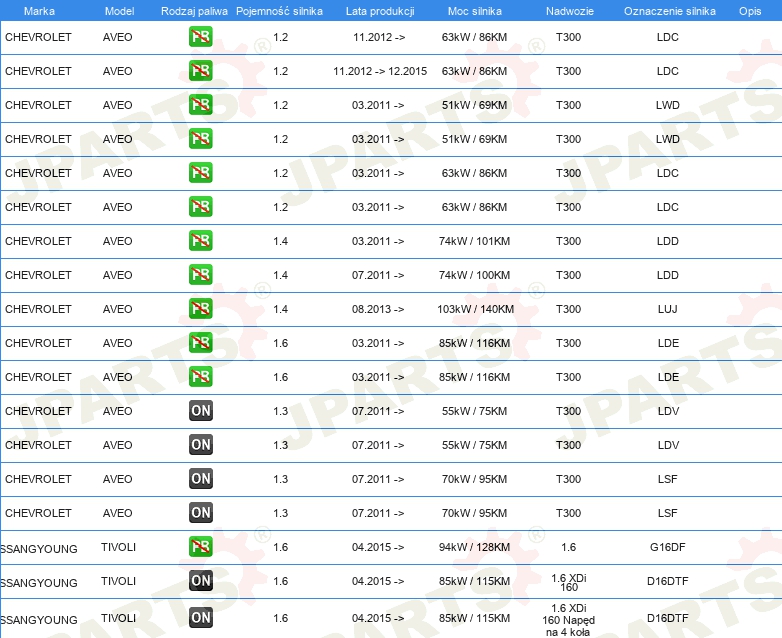Click the petrol icon in the 74kW / 101KM row
The height and width of the screenshot is (638, 782).
pyautogui.click(x=200, y=241)
